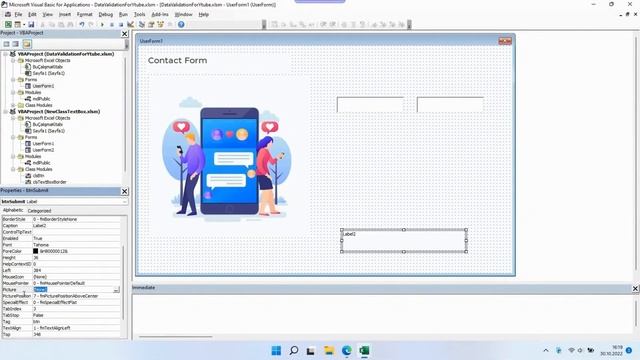The image size is (640, 360).
Task: Open Microsoft Edge from the taskbar
Action: pos(347,351)
